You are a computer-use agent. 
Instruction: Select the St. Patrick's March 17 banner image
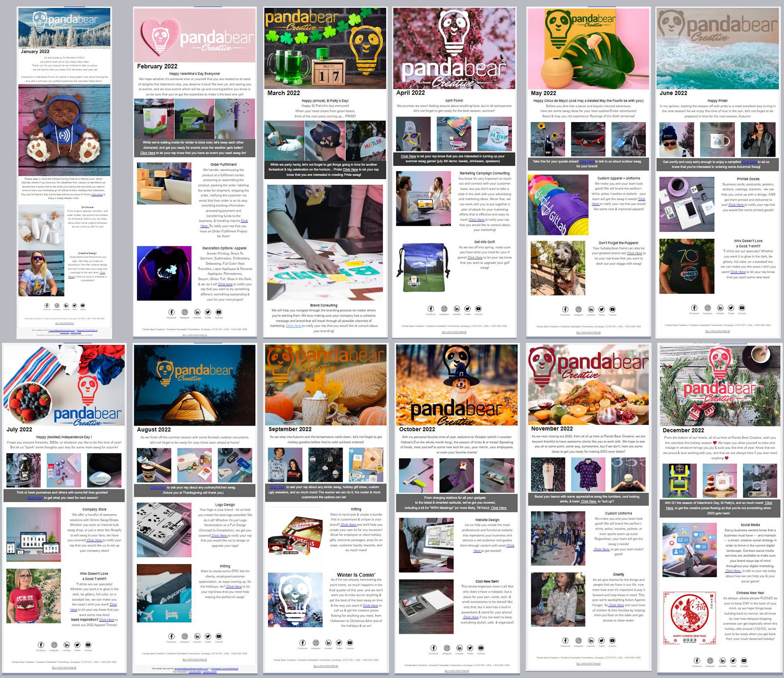(x=325, y=48)
